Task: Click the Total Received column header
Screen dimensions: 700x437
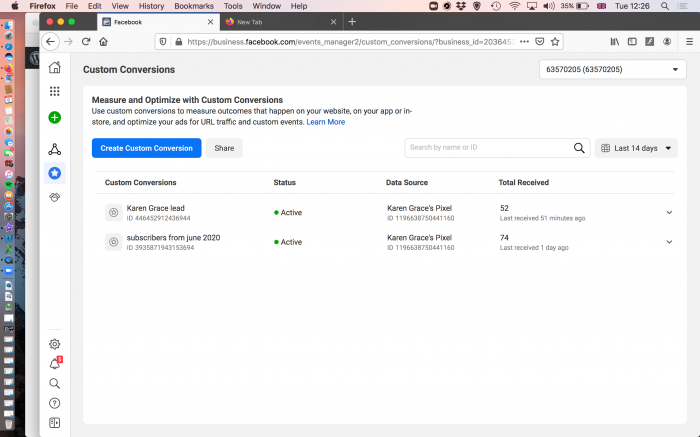Action: click(524, 182)
